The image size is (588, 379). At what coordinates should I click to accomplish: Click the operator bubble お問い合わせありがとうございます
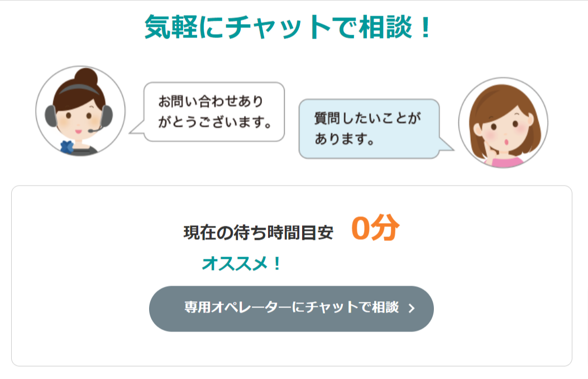pos(214,111)
